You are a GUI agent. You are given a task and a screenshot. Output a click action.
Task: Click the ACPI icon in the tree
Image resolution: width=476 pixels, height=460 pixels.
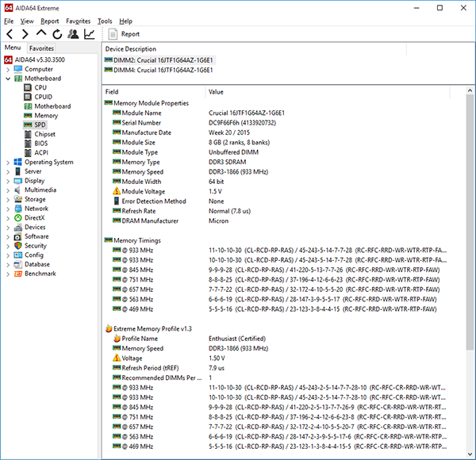28,152
